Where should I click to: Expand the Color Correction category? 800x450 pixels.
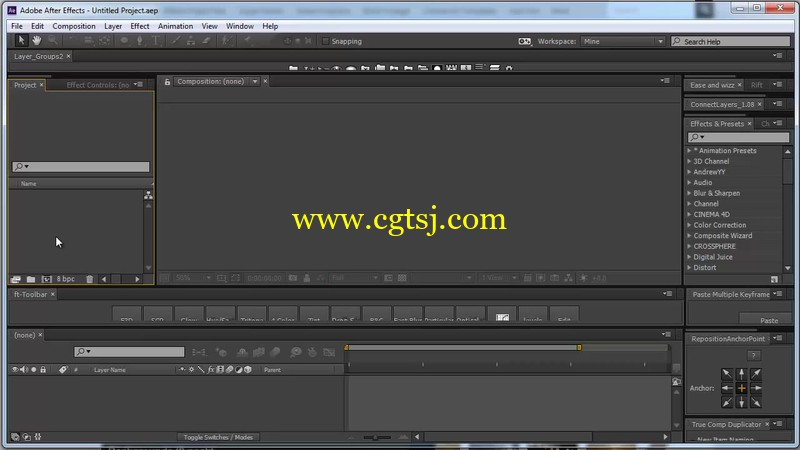pos(689,225)
